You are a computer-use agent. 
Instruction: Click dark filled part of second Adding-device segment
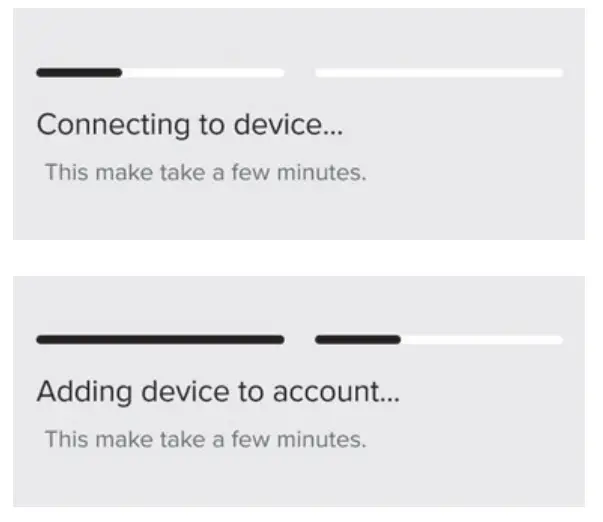[358, 340]
